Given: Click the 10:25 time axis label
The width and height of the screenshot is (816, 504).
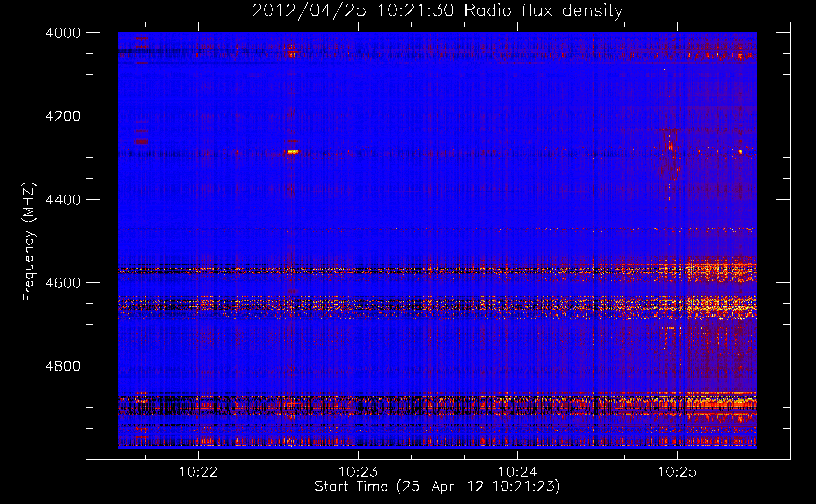Looking at the screenshot, I should [x=677, y=472].
